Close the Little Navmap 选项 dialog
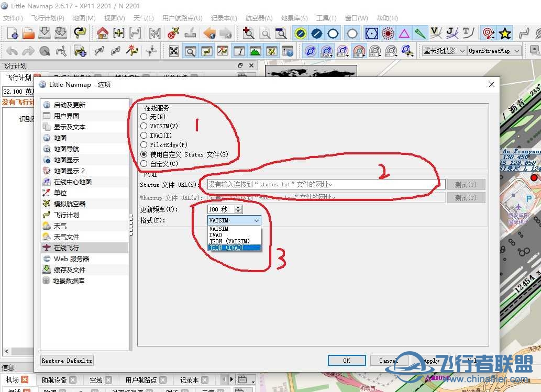The height and width of the screenshot is (392, 541). click(x=492, y=84)
